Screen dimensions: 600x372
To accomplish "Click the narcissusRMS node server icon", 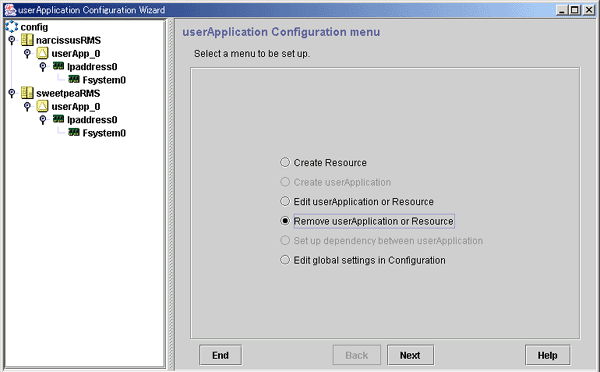I will point(27,40).
